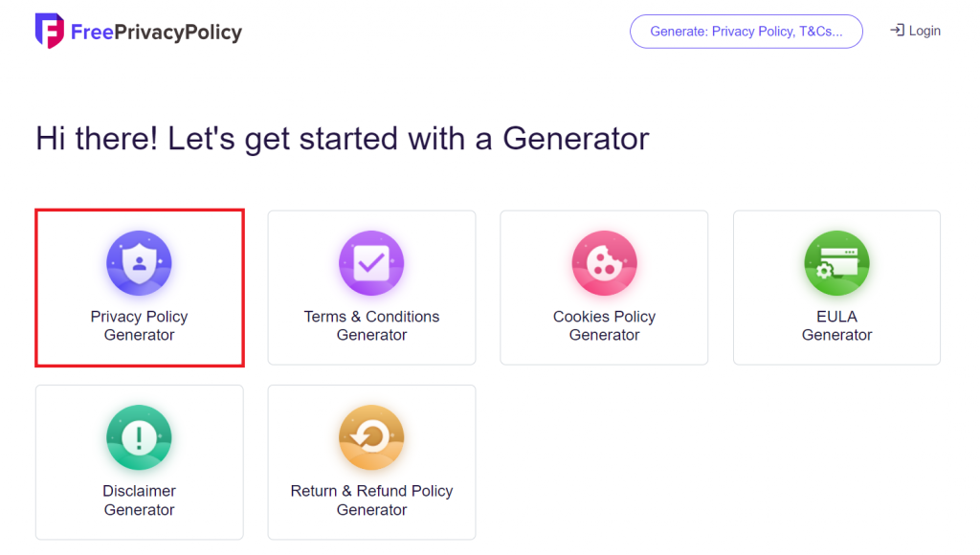Select the Privacy Policy Generator shield icon
Screen dimensions: 980x555
tap(139, 262)
